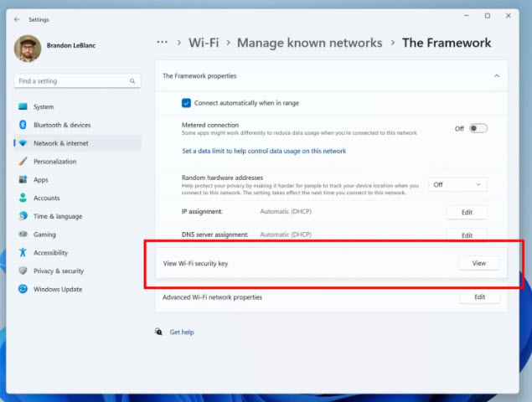Open Brandon LeBlanc profile picture

tap(28, 49)
